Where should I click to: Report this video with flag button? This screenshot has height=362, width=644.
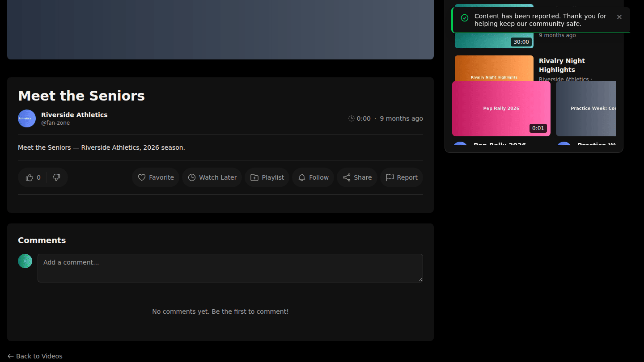click(402, 177)
